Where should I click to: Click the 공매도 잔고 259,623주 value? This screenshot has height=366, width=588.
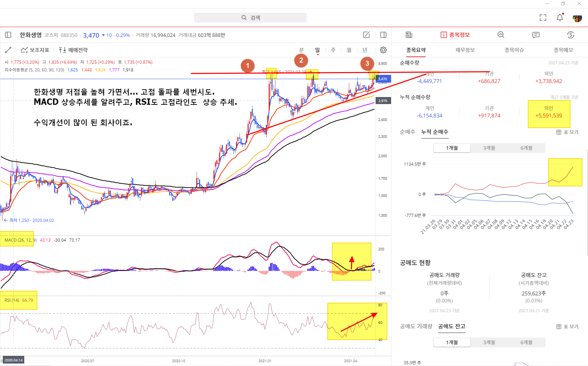533,293
